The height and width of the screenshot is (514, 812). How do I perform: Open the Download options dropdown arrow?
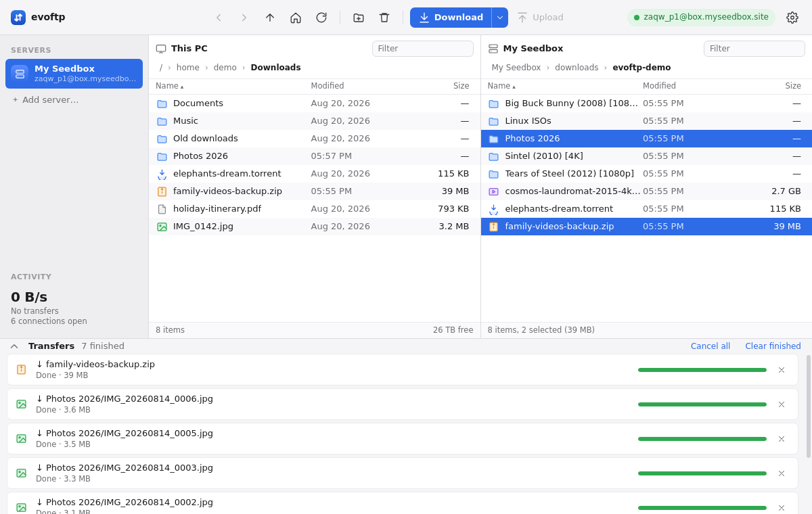(500, 18)
